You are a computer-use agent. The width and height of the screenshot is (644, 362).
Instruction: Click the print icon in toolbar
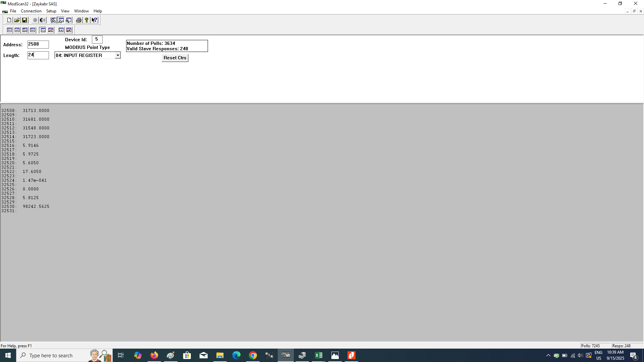(x=78, y=20)
